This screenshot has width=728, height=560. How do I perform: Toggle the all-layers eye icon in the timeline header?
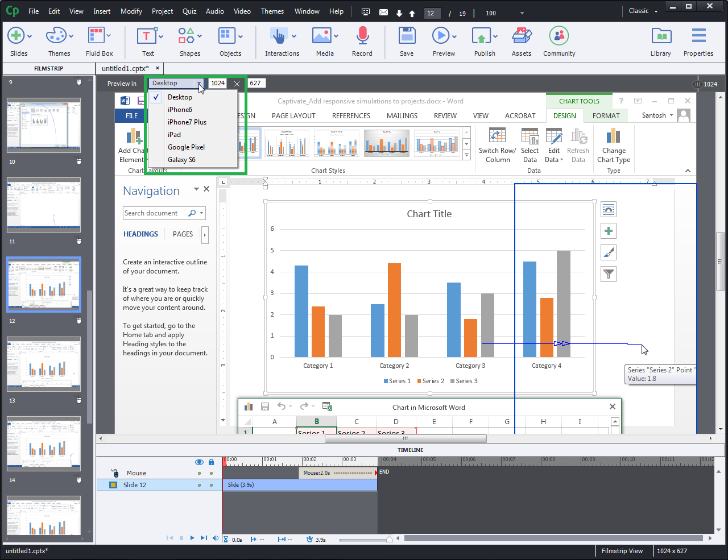coord(199,462)
